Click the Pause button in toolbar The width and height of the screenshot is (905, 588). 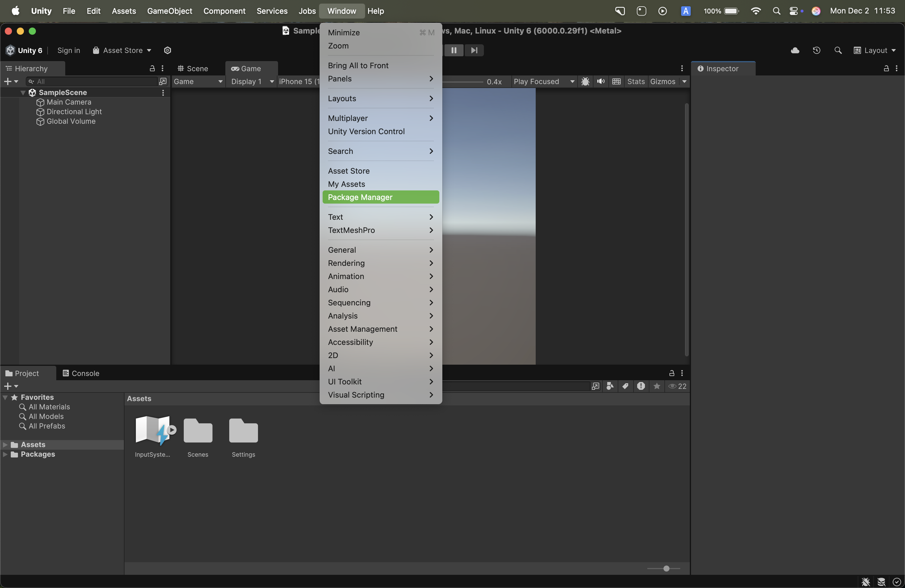pyautogui.click(x=454, y=50)
